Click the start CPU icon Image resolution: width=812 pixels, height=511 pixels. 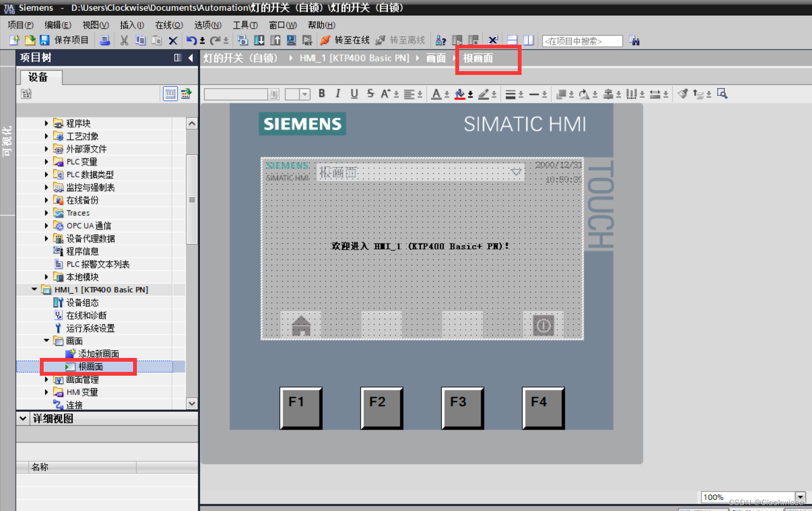(457, 40)
